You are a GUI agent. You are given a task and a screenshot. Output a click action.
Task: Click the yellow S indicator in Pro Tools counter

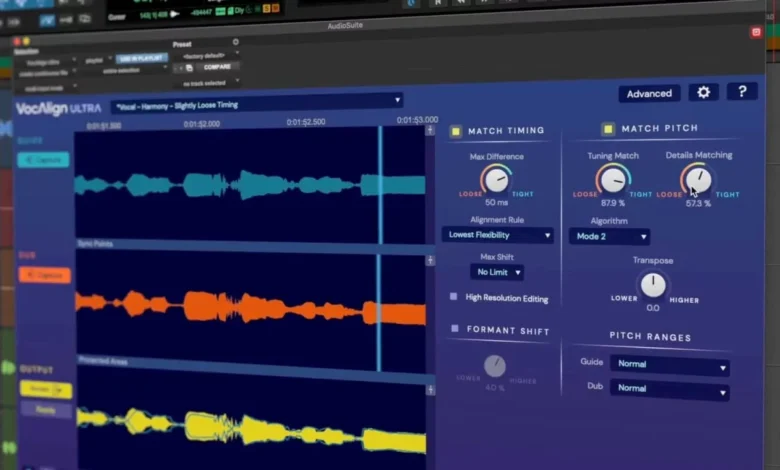pyautogui.click(x=267, y=9)
